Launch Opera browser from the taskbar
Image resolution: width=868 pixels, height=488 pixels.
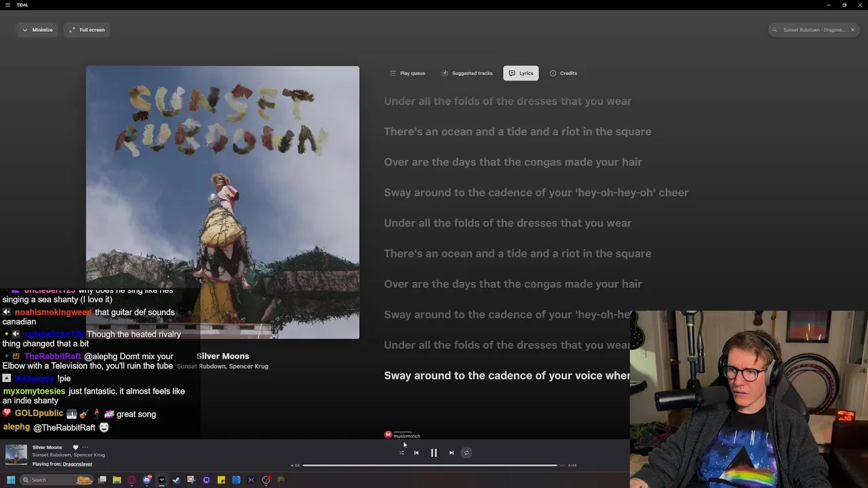pyautogui.click(x=132, y=480)
